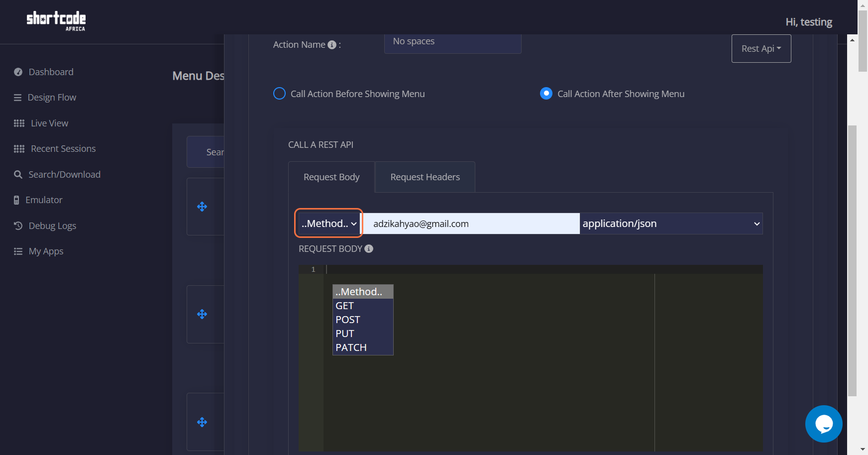Click the Debug Logs history icon
The height and width of the screenshot is (455, 868).
(x=18, y=226)
